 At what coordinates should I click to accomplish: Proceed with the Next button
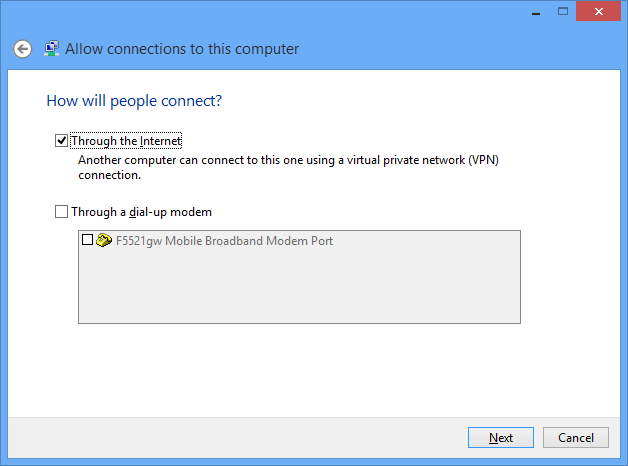[501, 438]
